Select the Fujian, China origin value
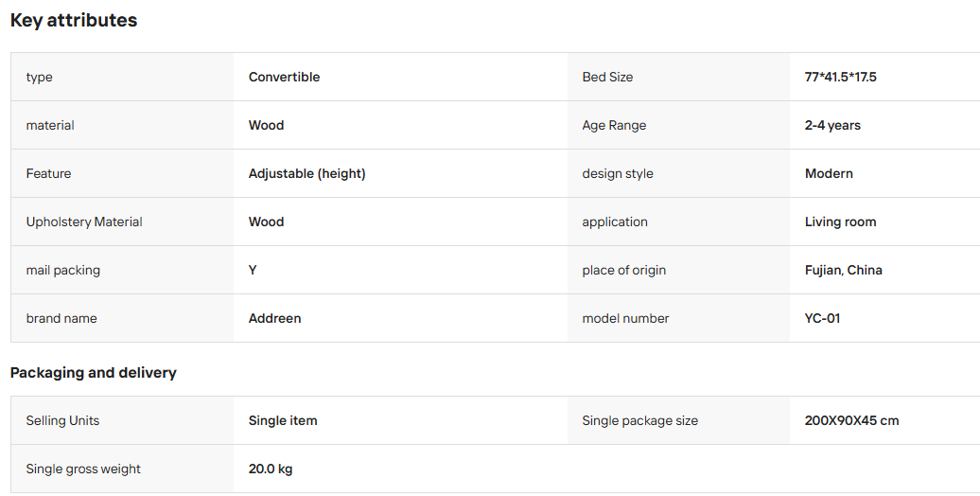Image resolution: width=980 pixels, height=496 pixels. [x=844, y=270]
